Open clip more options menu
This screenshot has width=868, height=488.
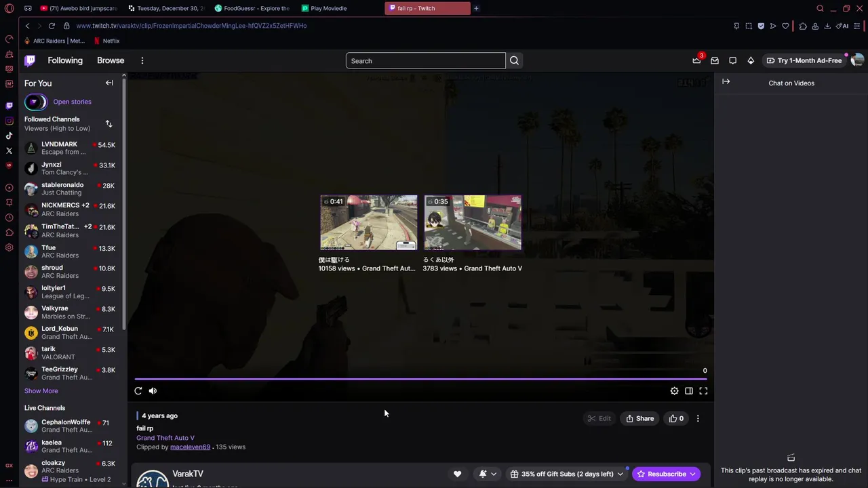click(698, 418)
